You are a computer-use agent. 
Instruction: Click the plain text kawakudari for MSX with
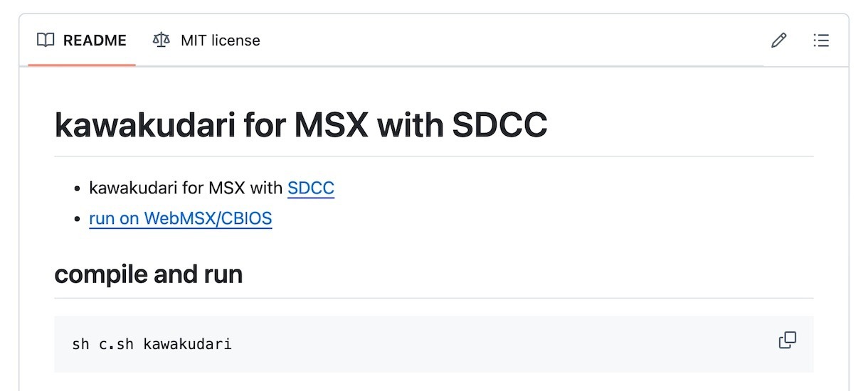(x=186, y=188)
